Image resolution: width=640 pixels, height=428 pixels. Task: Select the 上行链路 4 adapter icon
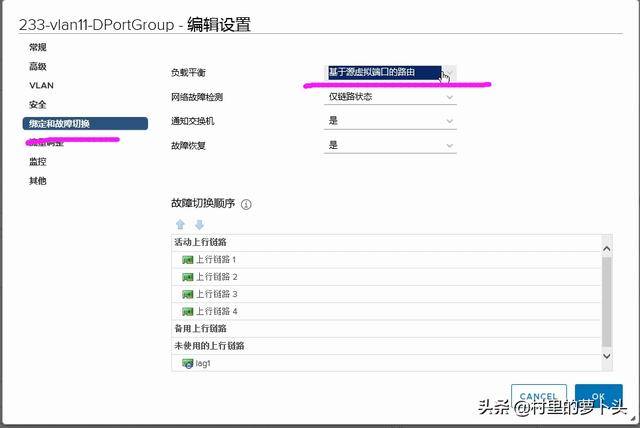click(187, 311)
